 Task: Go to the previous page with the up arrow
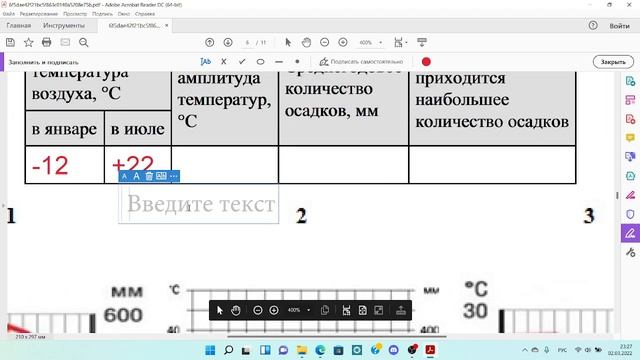(x=209, y=42)
